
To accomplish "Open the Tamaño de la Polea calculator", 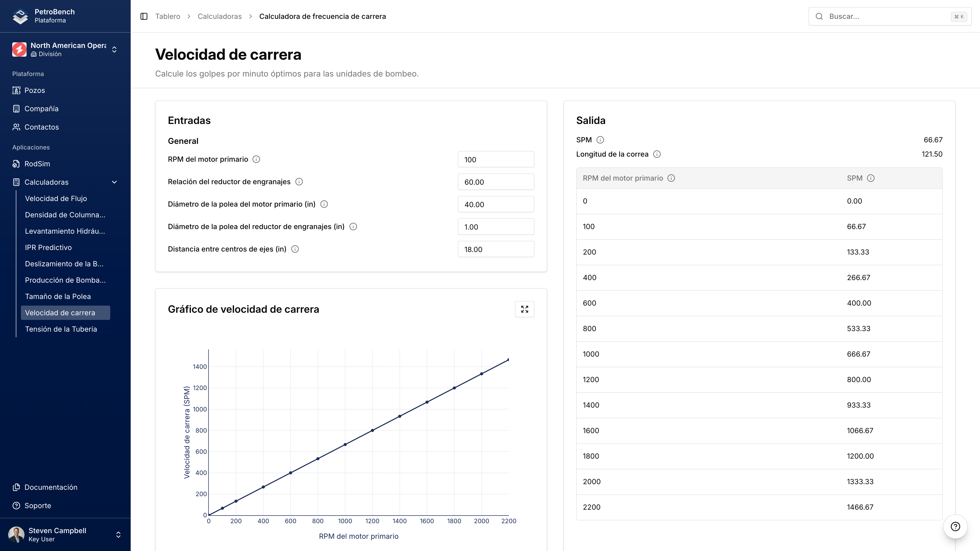I will 57,296.
